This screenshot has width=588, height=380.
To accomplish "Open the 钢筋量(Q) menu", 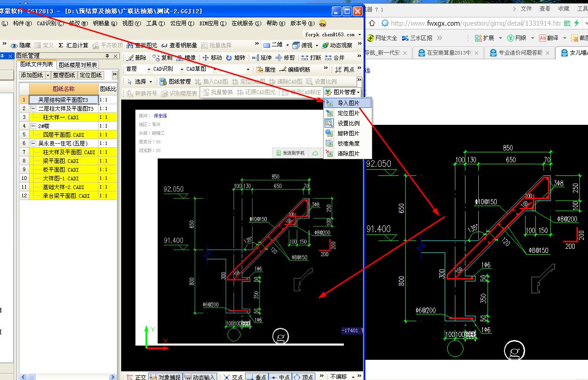I will click(105, 23).
